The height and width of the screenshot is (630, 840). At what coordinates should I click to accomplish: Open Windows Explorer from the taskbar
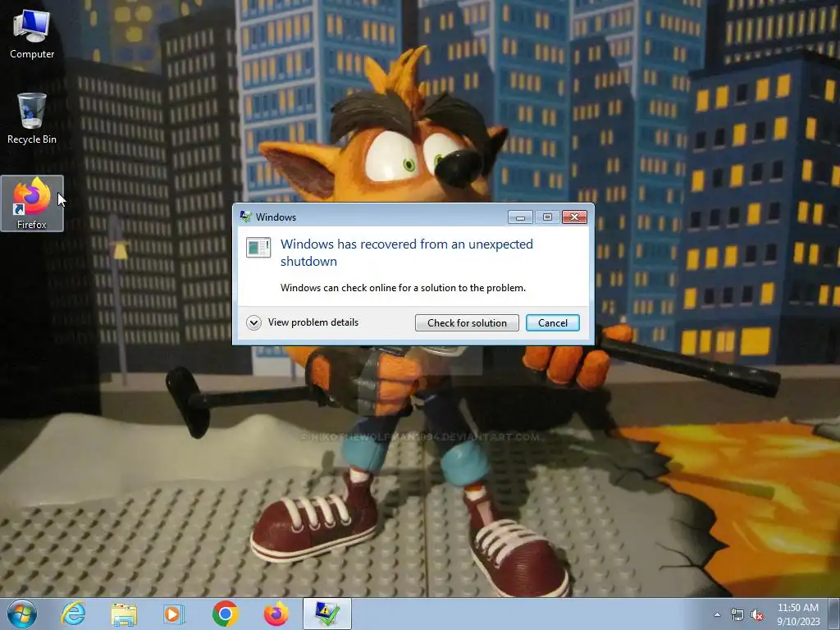[124, 614]
